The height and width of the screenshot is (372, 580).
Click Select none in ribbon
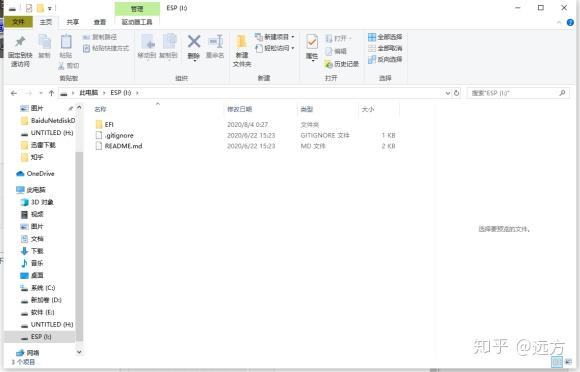[x=385, y=48]
